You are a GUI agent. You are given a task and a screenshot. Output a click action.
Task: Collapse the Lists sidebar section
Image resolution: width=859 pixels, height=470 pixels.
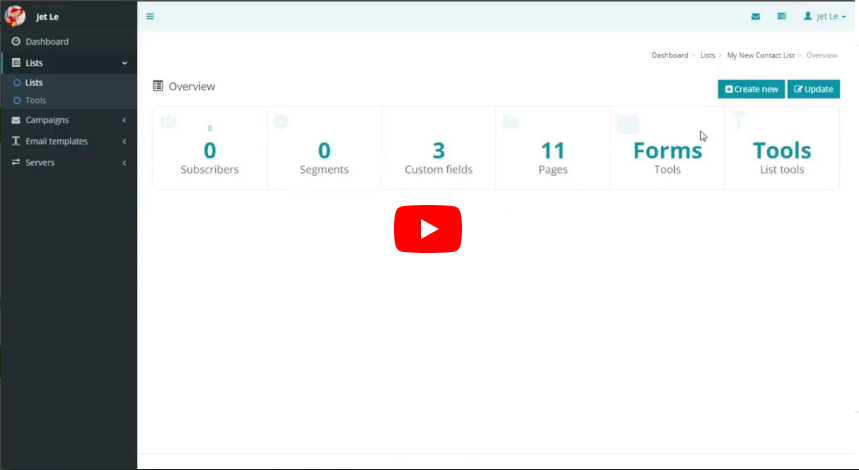[x=68, y=63]
